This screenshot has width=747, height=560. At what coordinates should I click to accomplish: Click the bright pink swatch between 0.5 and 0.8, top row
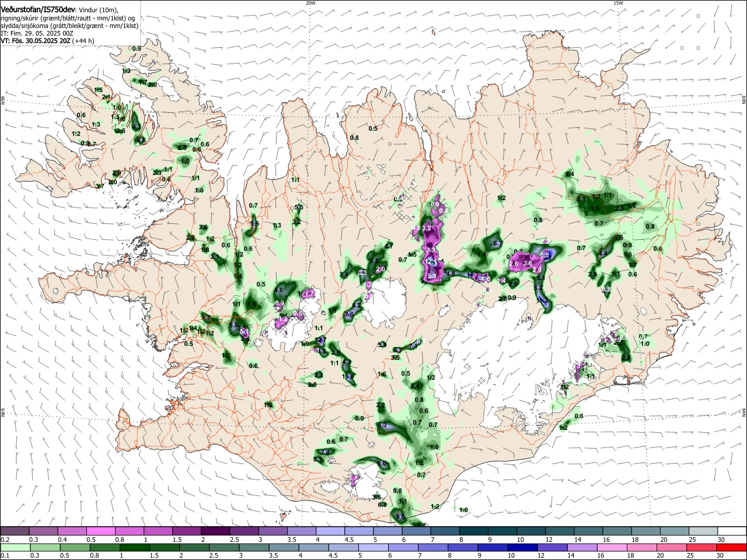pos(100,531)
